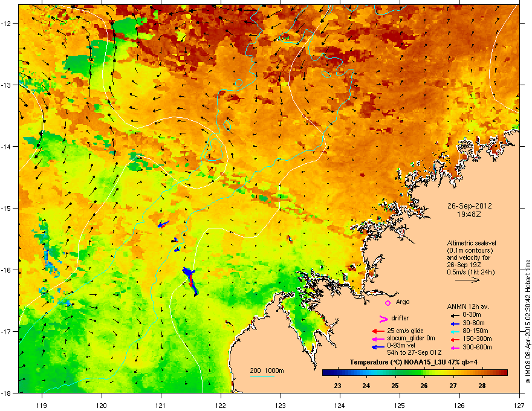Click the 150-300m depth label

pyautogui.click(x=477, y=338)
